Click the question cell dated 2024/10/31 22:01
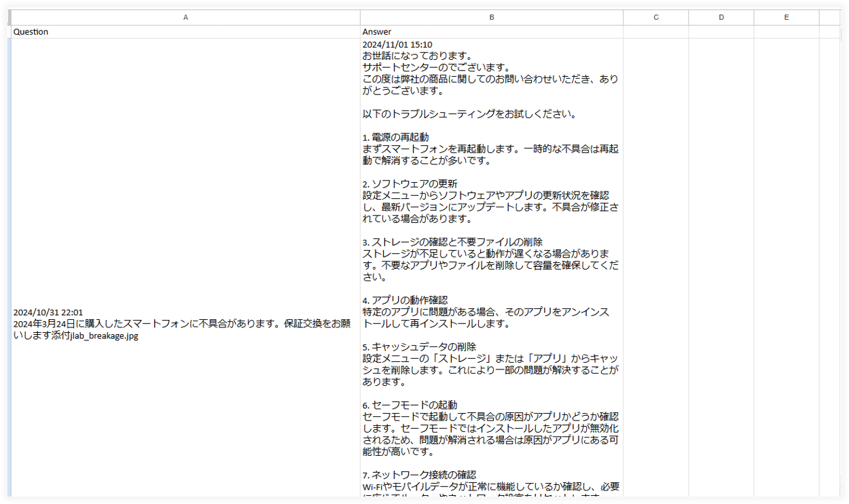Screen dimensions: 849x504 pos(185,268)
